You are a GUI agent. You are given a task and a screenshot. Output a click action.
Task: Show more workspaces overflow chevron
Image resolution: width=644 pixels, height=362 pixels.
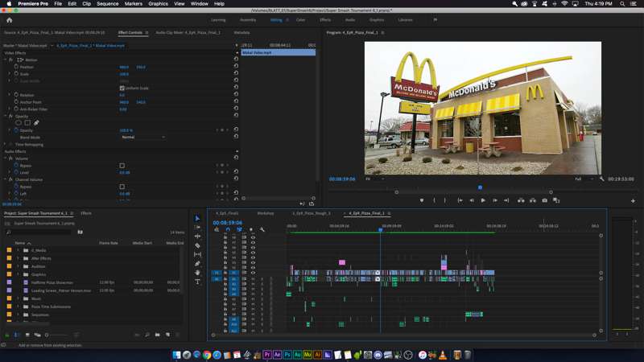pyautogui.click(x=435, y=19)
